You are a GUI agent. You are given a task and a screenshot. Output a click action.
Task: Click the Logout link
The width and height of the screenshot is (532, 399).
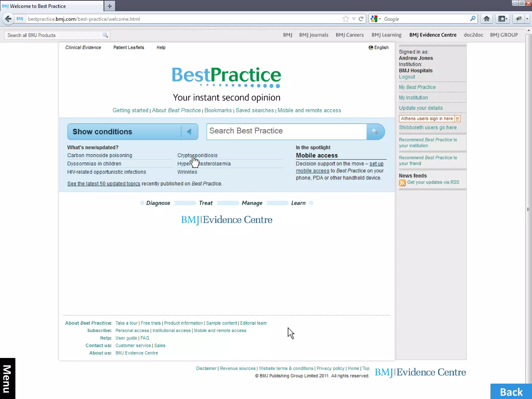coord(407,77)
